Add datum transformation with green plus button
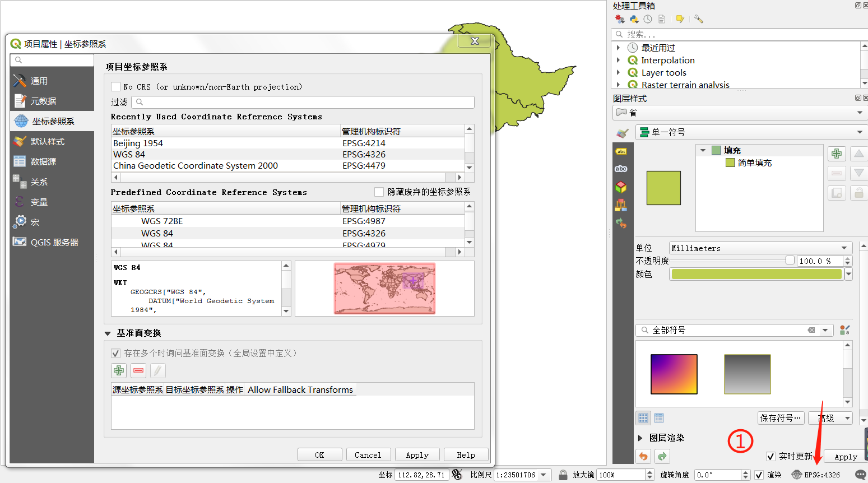Image resolution: width=868 pixels, height=483 pixels. (x=119, y=370)
